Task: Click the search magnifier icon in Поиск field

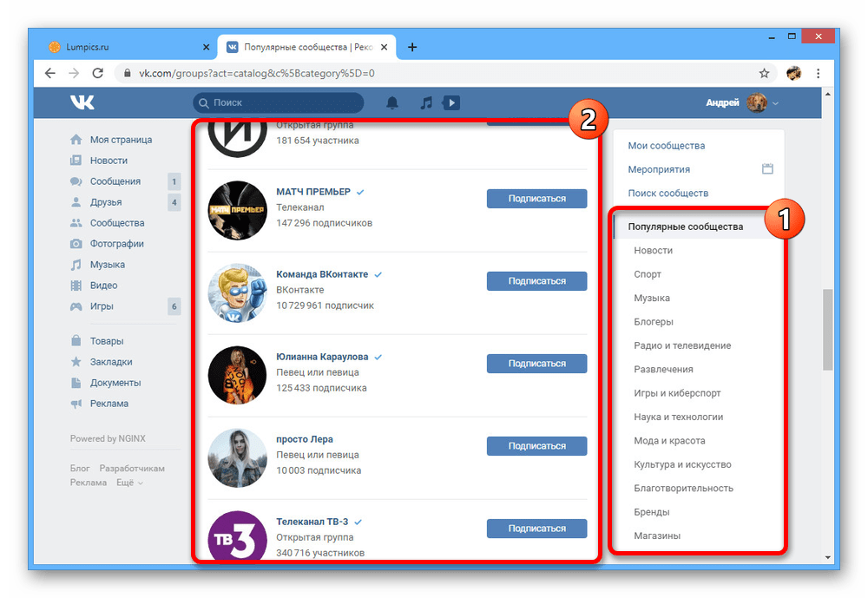Action: [204, 103]
